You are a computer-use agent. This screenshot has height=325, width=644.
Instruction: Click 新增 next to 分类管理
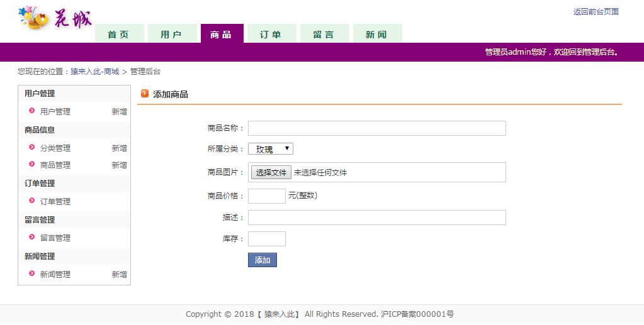(x=120, y=148)
